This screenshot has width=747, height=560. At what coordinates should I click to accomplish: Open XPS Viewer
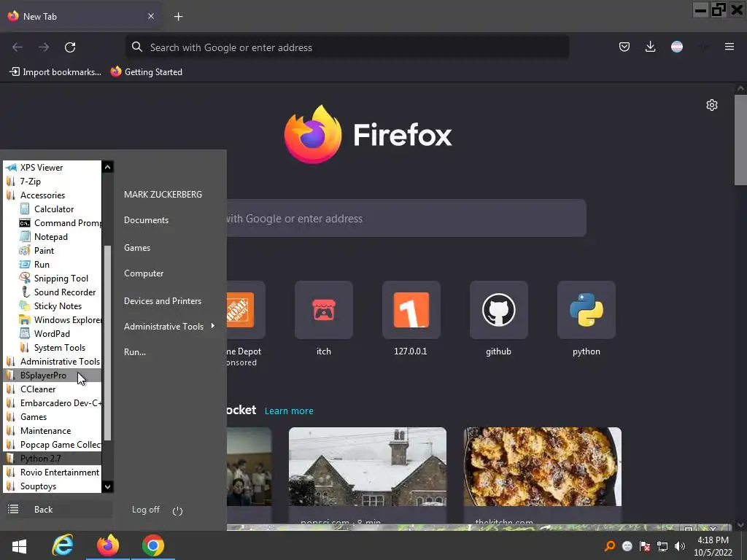pyautogui.click(x=42, y=168)
